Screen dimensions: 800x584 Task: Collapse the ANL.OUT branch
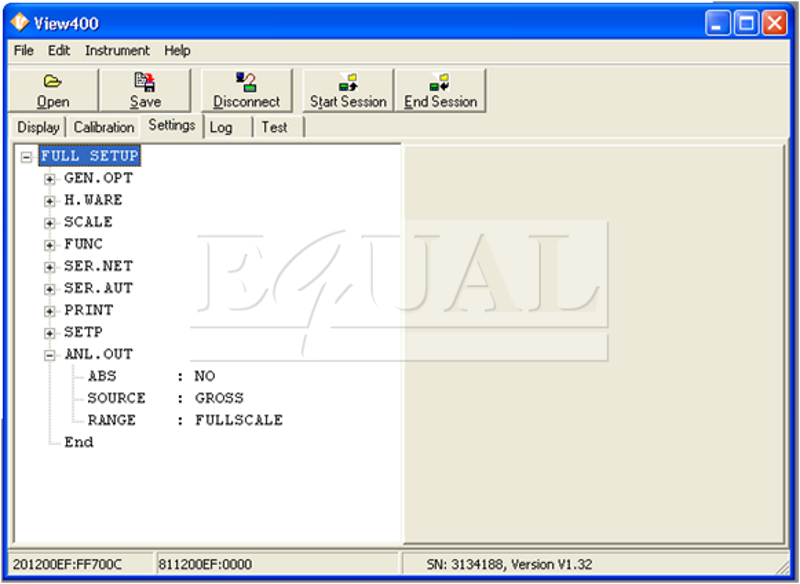click(x=49, y=354)
